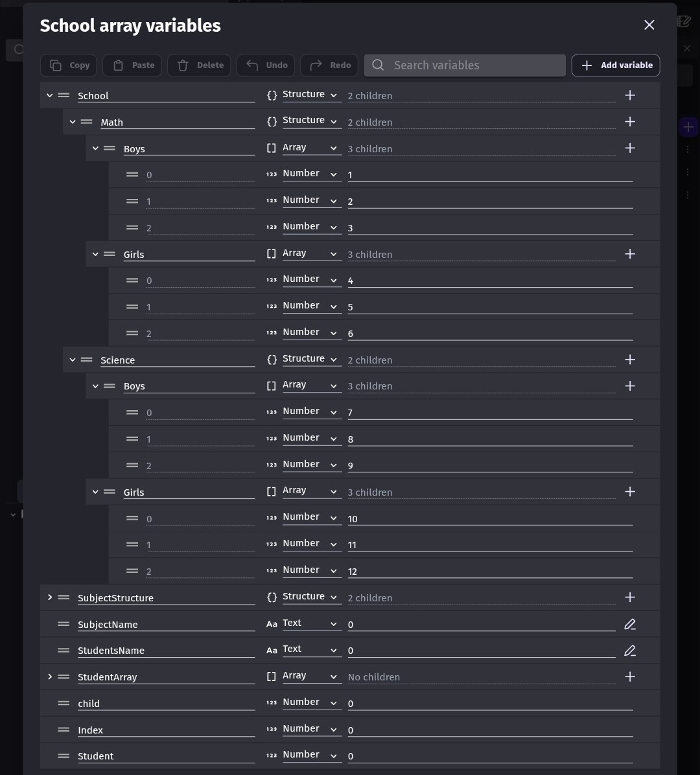The image size is (700, 775).
Task: Add child to Science structure
Action: click(629, 360)
